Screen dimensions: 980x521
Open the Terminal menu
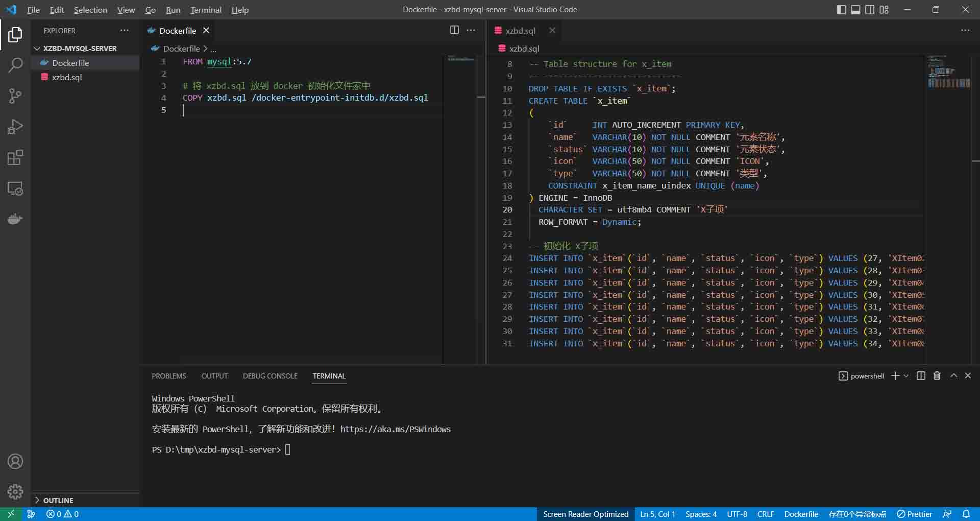pyautogui.click(x=206, y=10)
